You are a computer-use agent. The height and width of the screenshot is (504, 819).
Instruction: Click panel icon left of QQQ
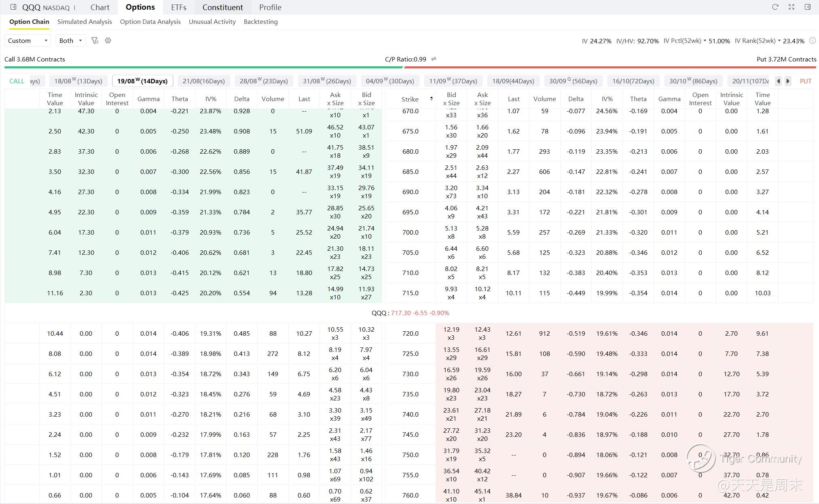[13, 7]
